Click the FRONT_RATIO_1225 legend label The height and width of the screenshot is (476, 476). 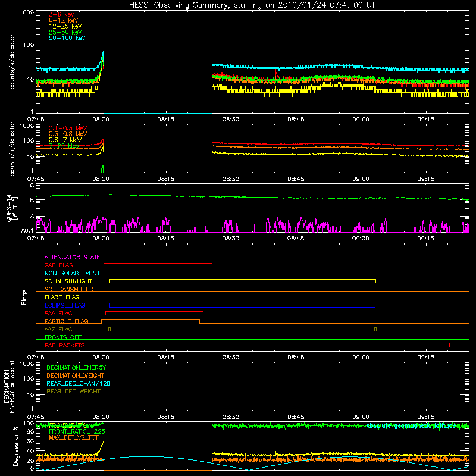click(77, 431)
